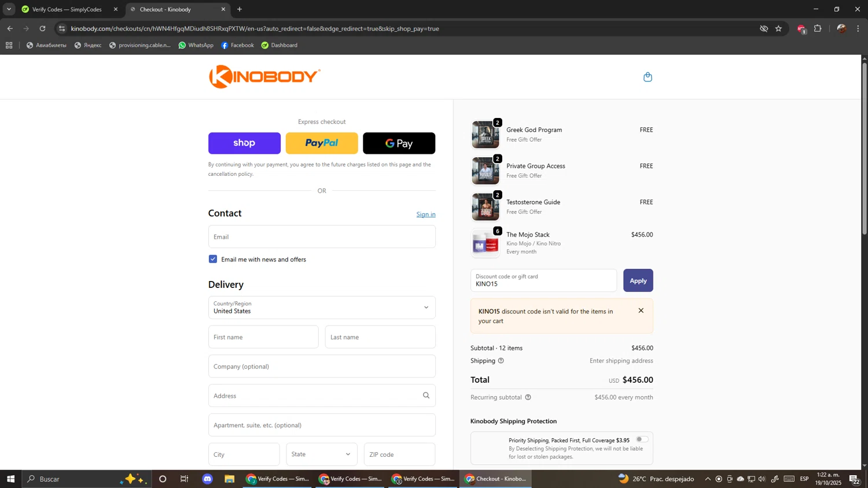Open Private Group Access thumbnail

486,171
